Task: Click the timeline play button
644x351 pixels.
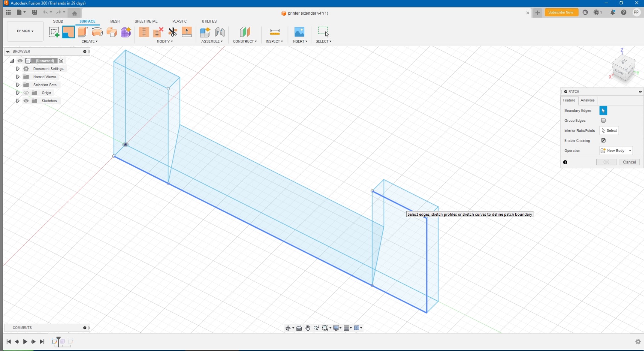Action: tap(25, 342)
